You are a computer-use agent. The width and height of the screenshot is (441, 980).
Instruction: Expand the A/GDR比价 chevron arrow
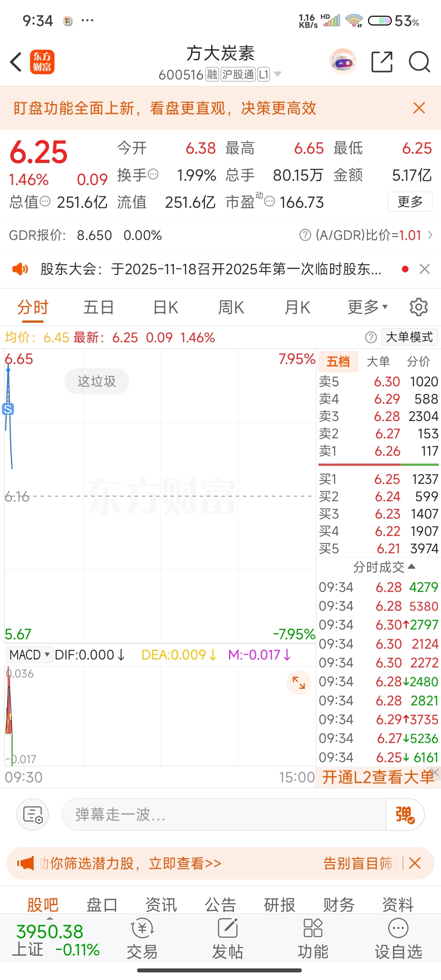(431, 235)
